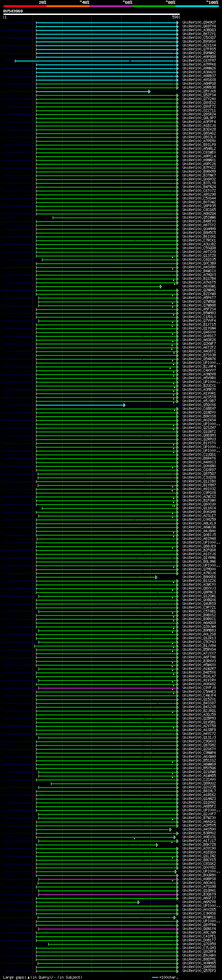Select label UniRef100_B1YST0
222x980 pixels.
199,443
